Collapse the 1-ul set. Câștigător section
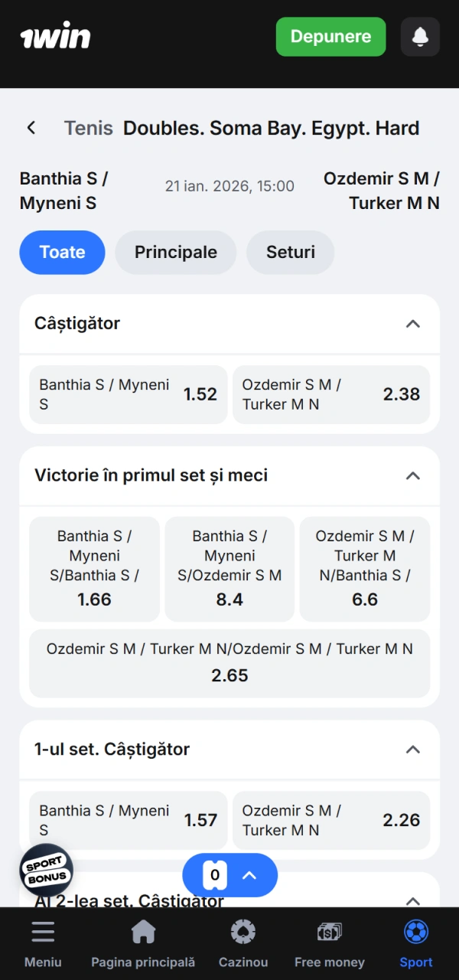 click(412, 749)
